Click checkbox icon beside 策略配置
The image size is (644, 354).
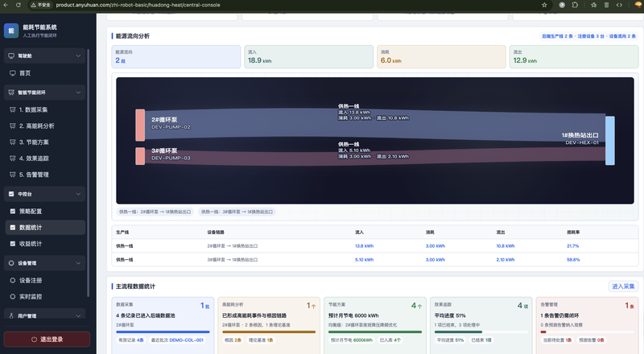[x=12, y=211]
